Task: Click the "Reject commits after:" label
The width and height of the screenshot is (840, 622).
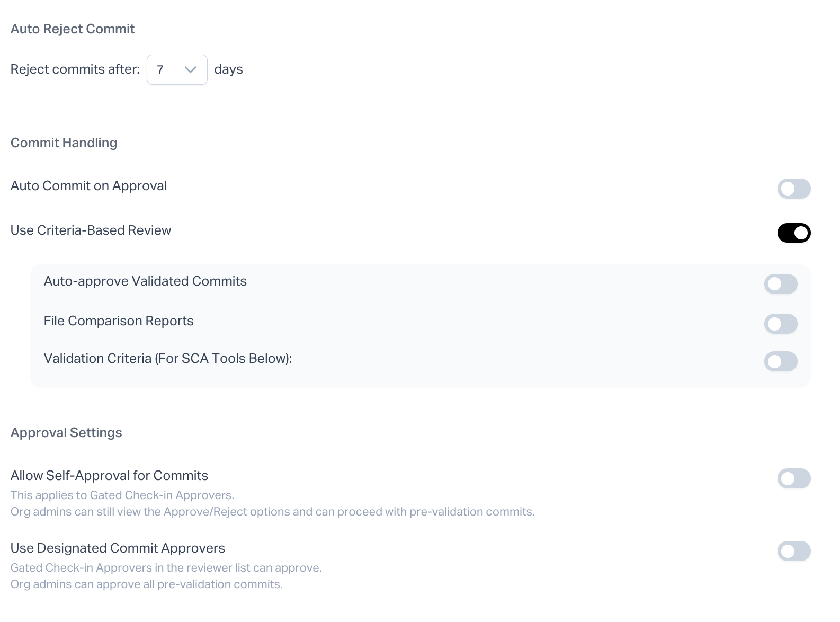Action: tap(75, 69)
